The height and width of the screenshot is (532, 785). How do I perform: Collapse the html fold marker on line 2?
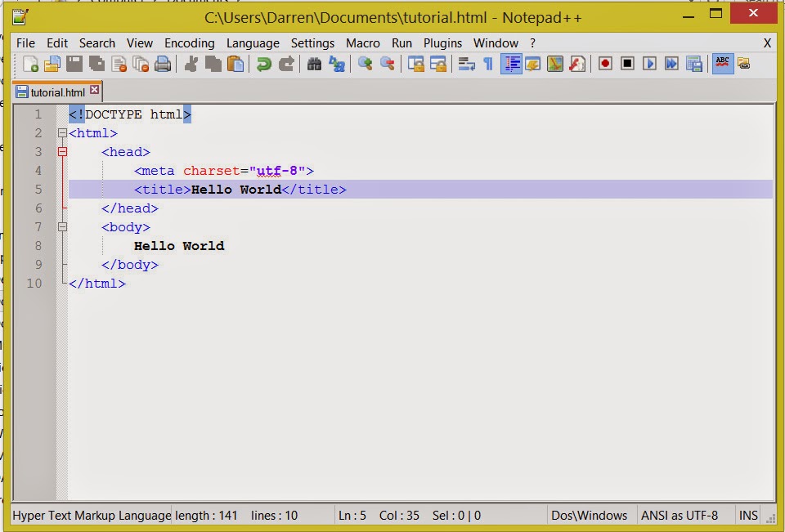click(62, 133)
